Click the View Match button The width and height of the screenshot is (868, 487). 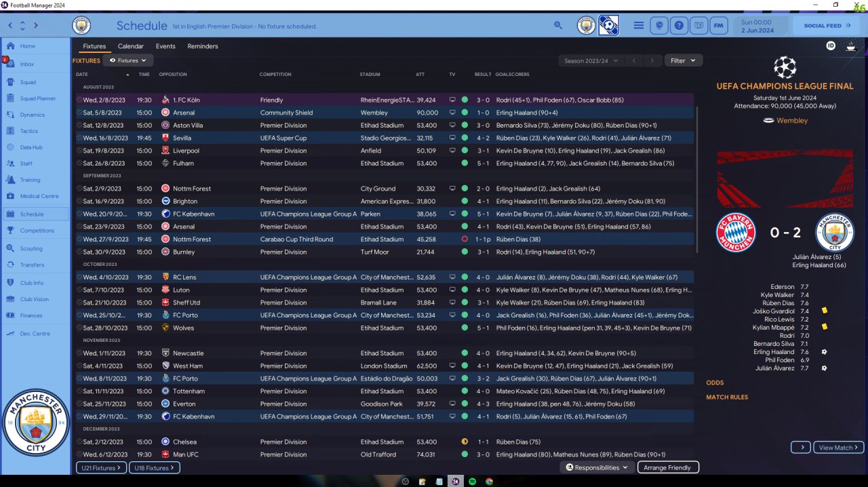(x=839, y=448)
